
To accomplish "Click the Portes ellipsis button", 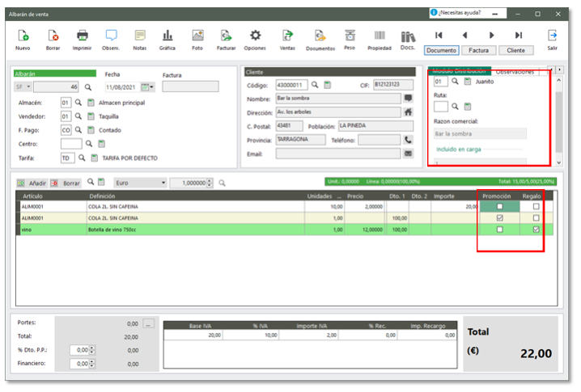I will (148, 324).
